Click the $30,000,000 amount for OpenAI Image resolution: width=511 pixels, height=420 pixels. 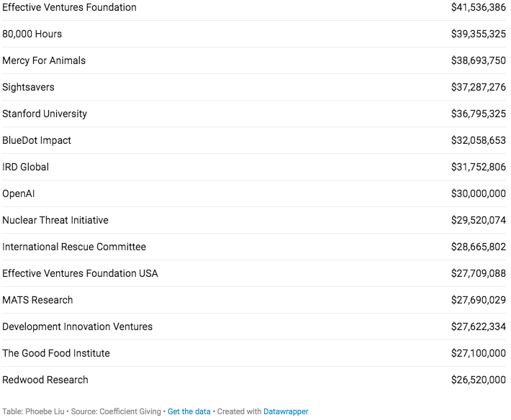click(x=478, y=193)
